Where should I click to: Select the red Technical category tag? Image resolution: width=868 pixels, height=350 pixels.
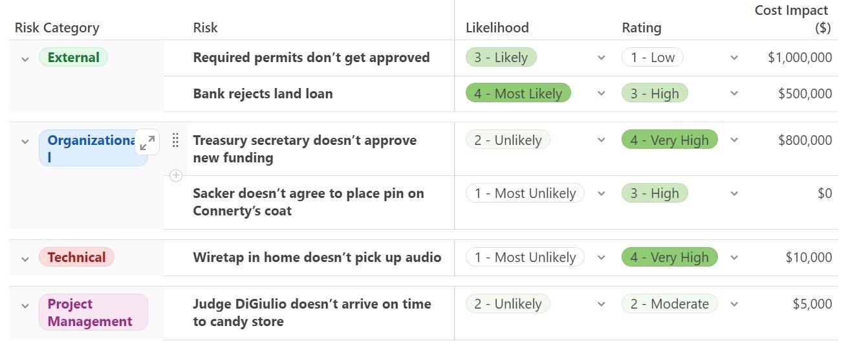(76, 257)
